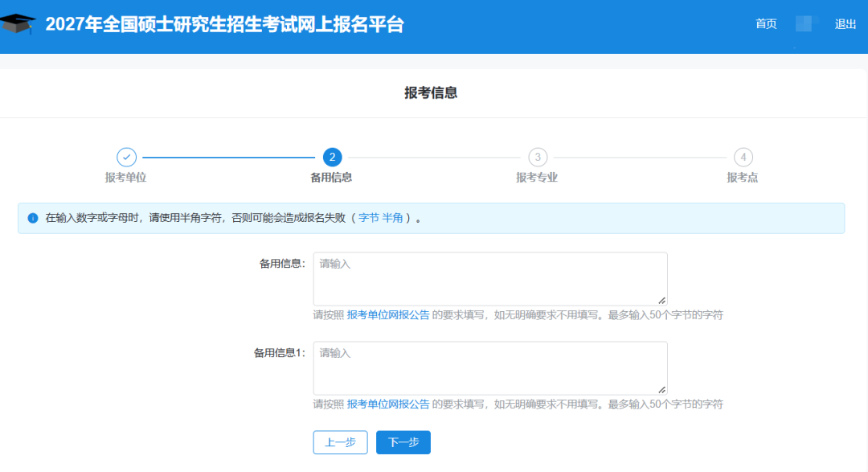Click notice text 在输入数字或字母时
Viewport: 868px width, 472px height.
pos(92,218)
